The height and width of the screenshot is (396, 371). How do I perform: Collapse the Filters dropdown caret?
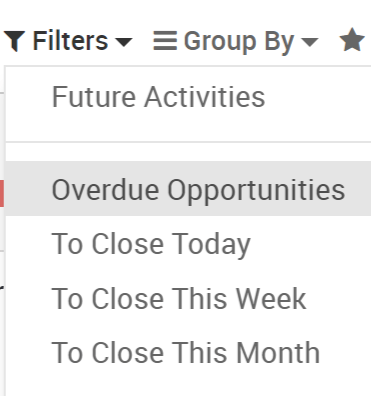tap(124, 42)
